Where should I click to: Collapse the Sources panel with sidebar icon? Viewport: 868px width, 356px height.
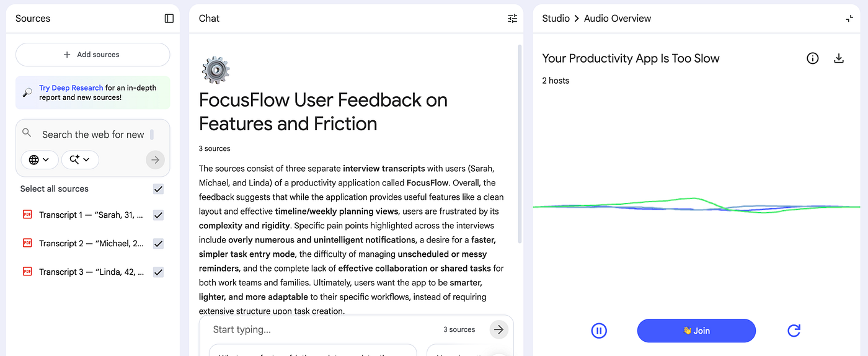click(x=169, y=19)
